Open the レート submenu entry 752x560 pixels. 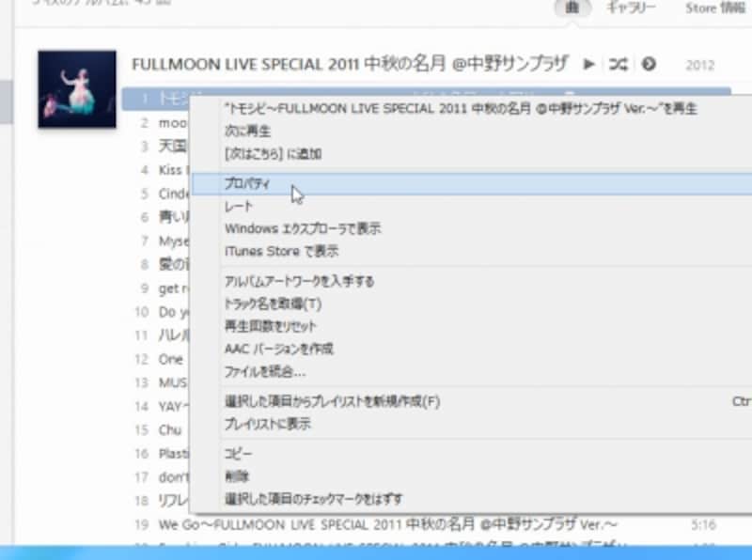coord(239,207)
